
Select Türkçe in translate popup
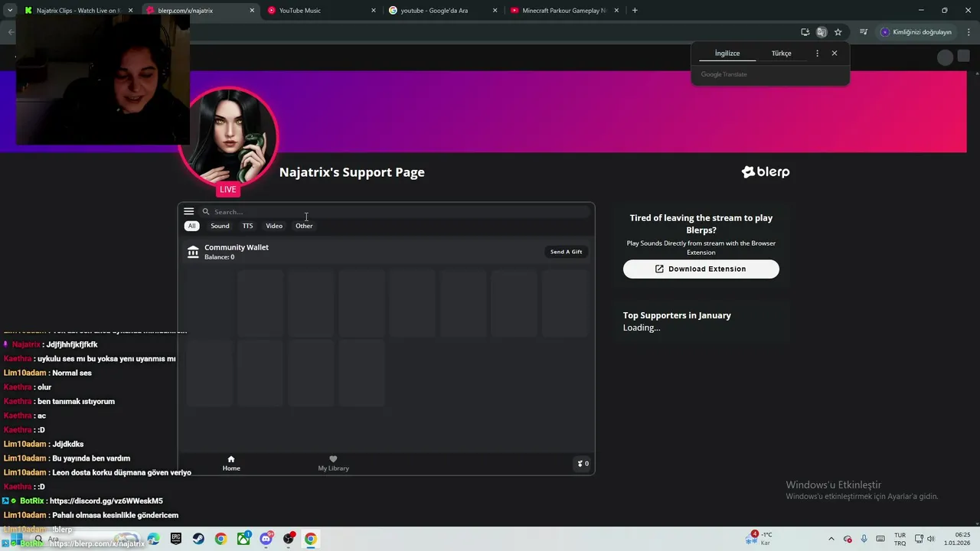coord(782,54)
